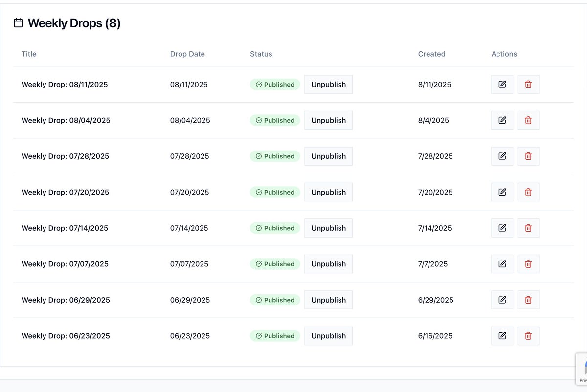The width and height of the screenshot is (587, 392).
Task: Click the calendar icon beside Weekly Drops heading
Action: point(18,23)
